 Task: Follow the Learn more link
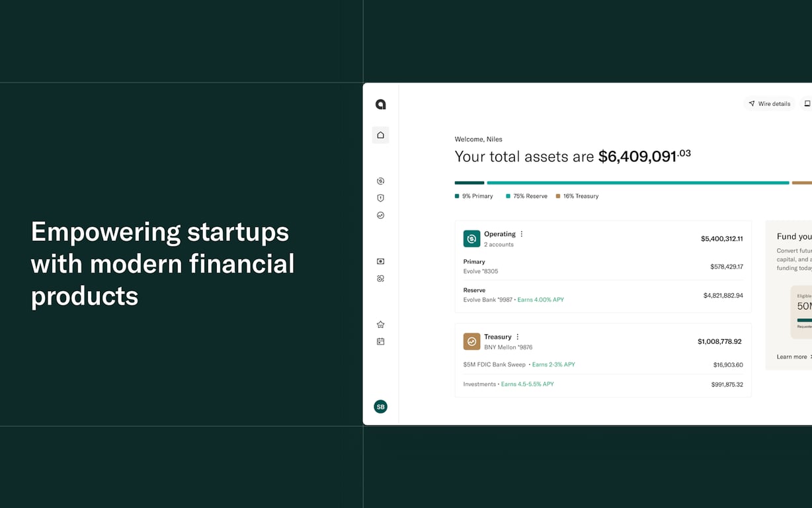coord(792,357)
